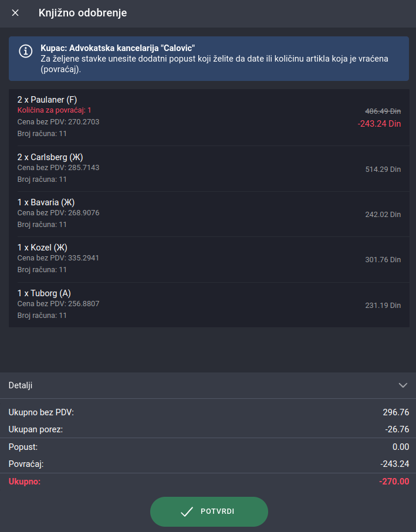Click the Detalji header label
The height and width of the screenshot is (532, 416).
click(21, 385)
